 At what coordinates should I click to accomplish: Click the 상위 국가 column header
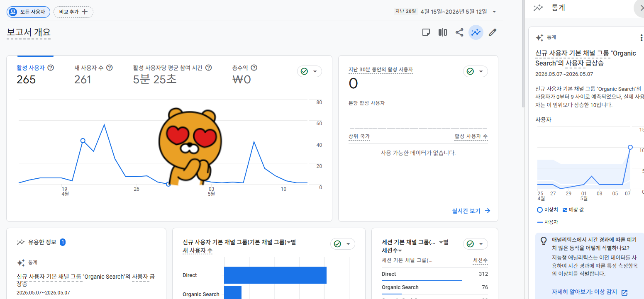(359, 136)
